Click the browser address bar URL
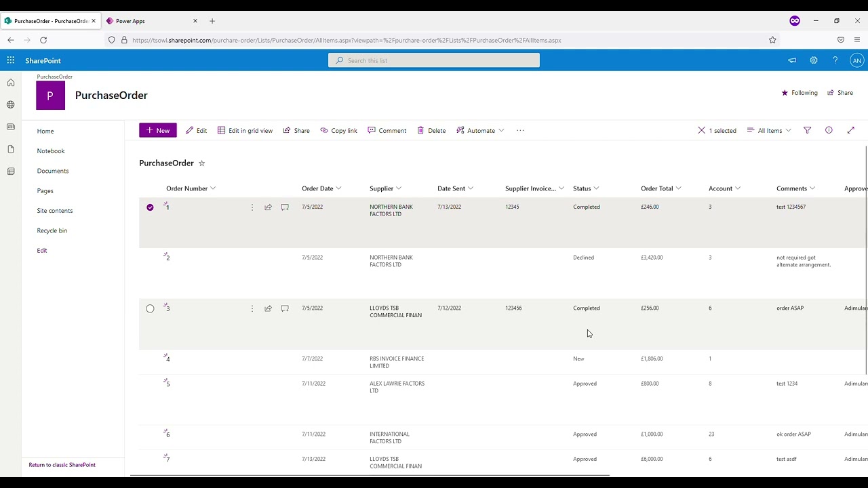Screen dimensions: 868x488 (347, 40)
